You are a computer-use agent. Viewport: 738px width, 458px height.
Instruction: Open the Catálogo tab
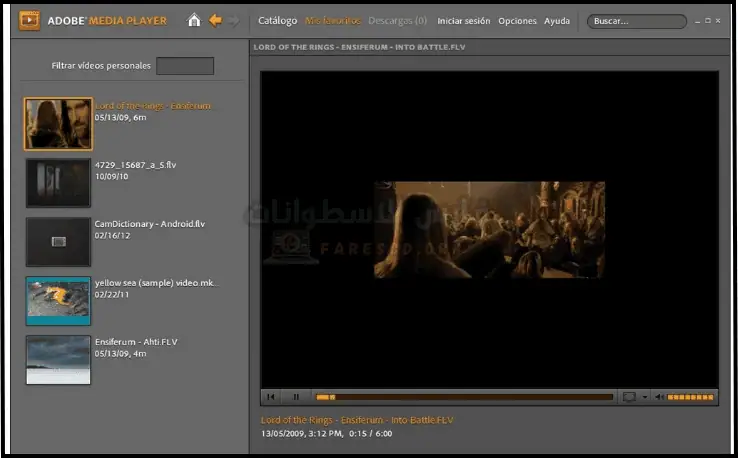coord(277,21)
